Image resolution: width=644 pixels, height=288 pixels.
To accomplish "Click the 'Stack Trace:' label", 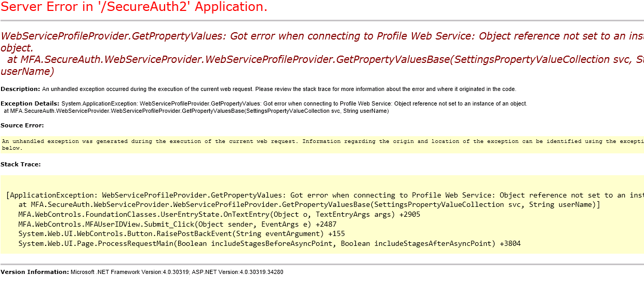I will [21, 164].
